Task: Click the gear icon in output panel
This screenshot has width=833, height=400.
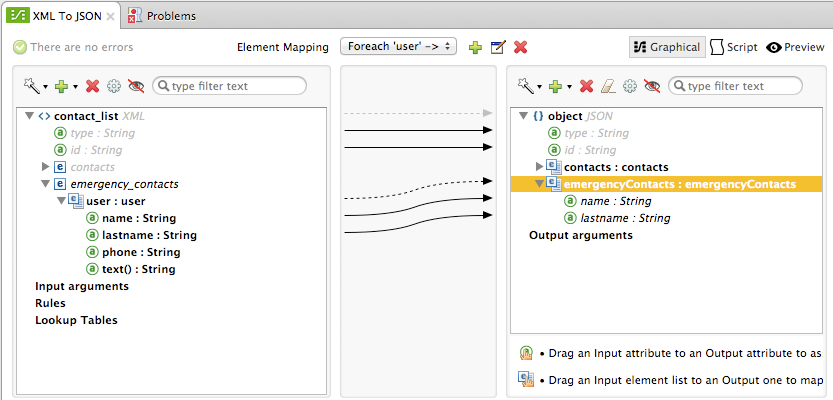Action: coord(629,86)
